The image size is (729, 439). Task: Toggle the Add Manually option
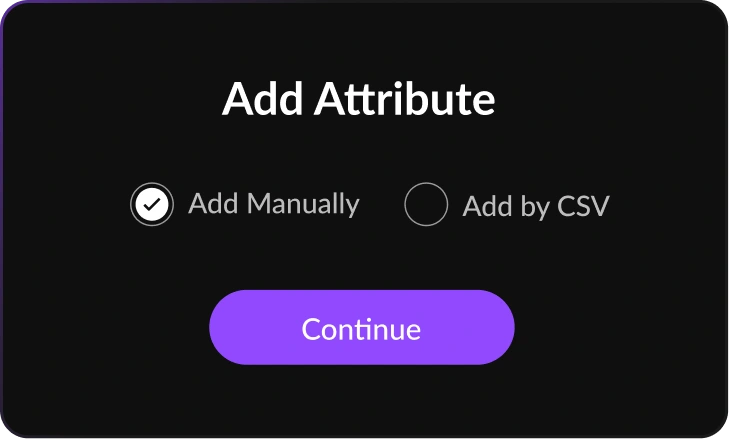152,205
